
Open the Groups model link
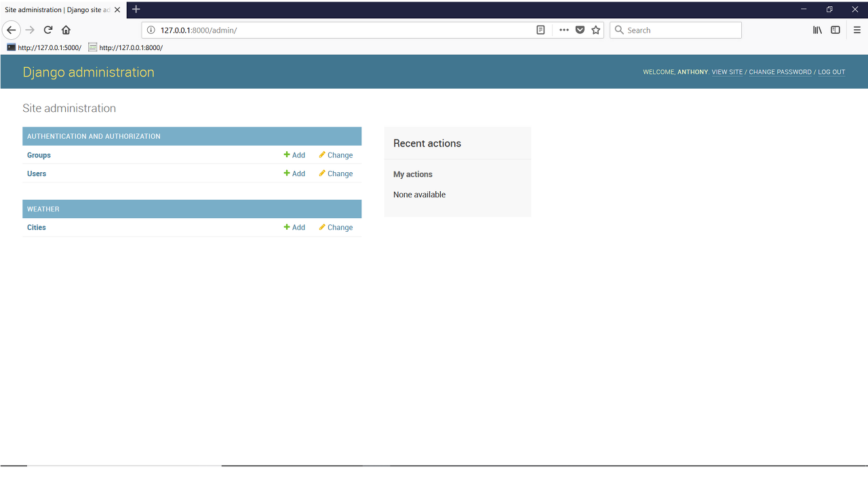pos(39,155)
